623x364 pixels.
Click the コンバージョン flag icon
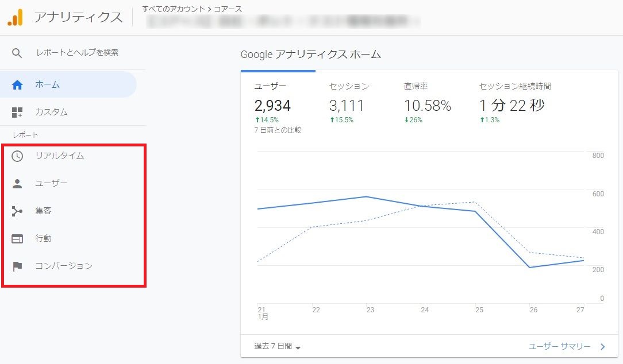17,266
